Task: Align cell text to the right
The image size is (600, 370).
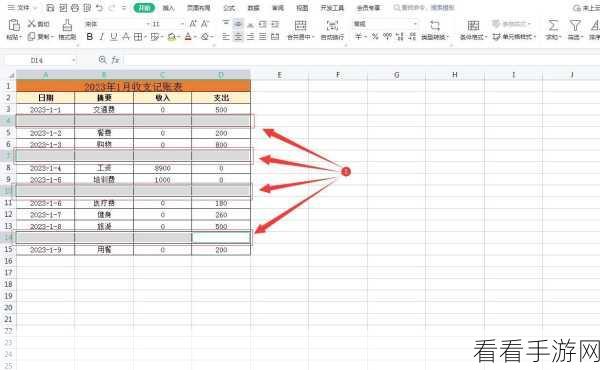Action: pos(250,37)
